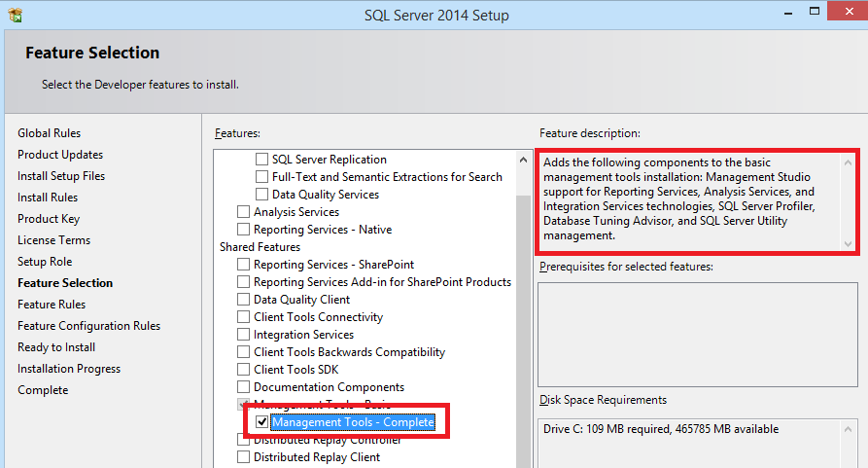Screen dimensions: 868x468
Task: Tick Documentation Components checkbox
Action: point(243,387)
